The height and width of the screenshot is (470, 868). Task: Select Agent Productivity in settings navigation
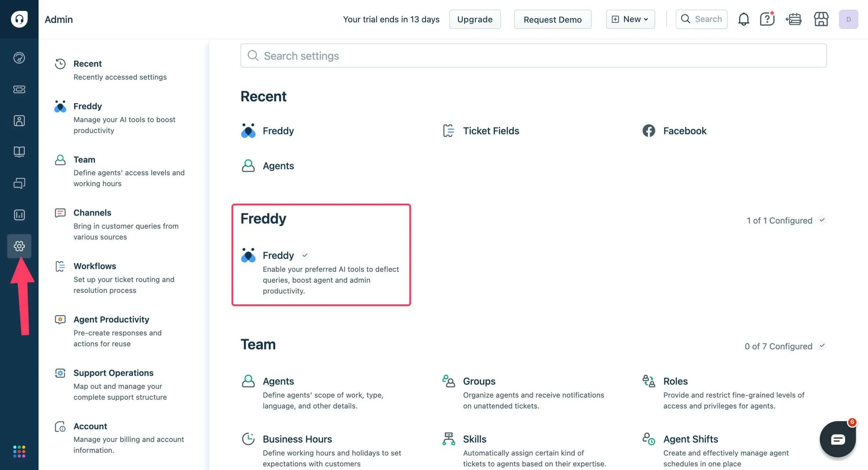click(x=120, y=331)
